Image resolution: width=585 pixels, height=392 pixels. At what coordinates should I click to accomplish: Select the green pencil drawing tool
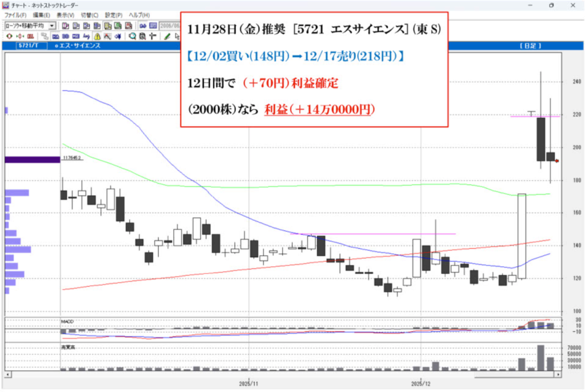[x=167, y=35]
